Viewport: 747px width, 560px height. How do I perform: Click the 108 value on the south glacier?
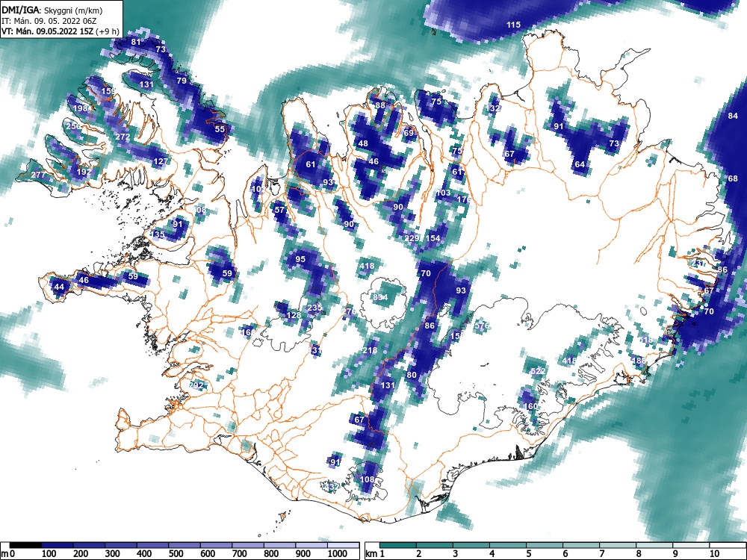(x=367, y=479)
